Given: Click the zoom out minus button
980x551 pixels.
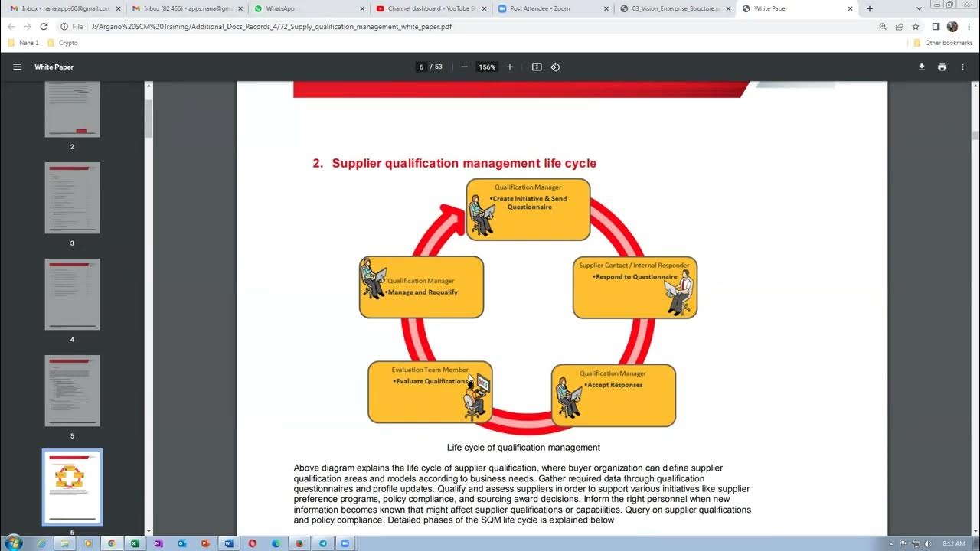Looking at the screenshot, I should coord(464,67).
